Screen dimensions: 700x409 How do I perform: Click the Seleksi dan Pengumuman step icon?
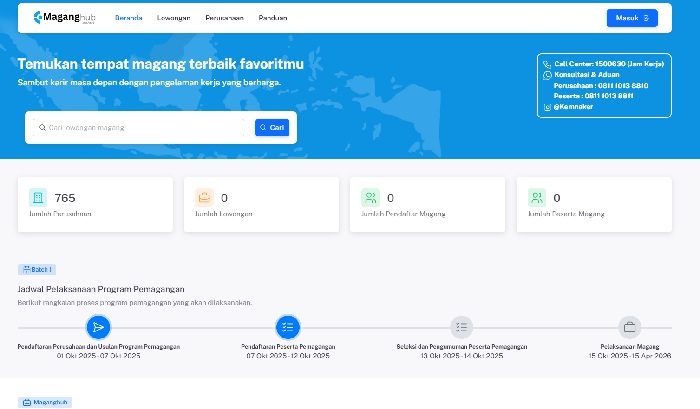461,327
